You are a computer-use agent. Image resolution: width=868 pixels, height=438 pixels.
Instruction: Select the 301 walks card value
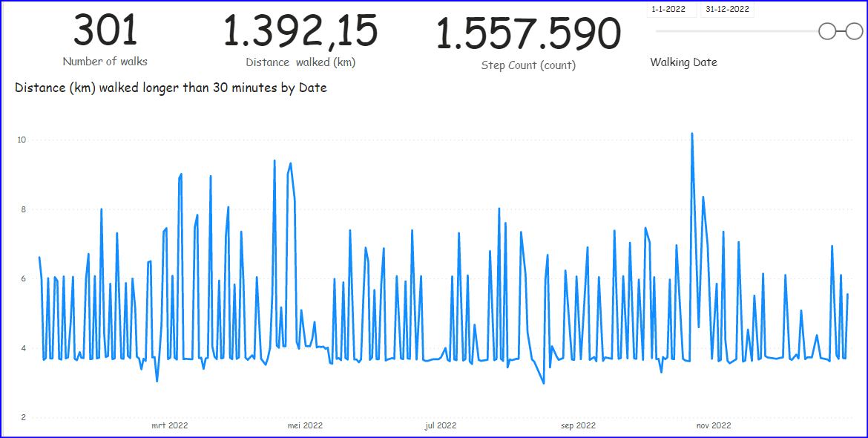(x=105, y=31)
